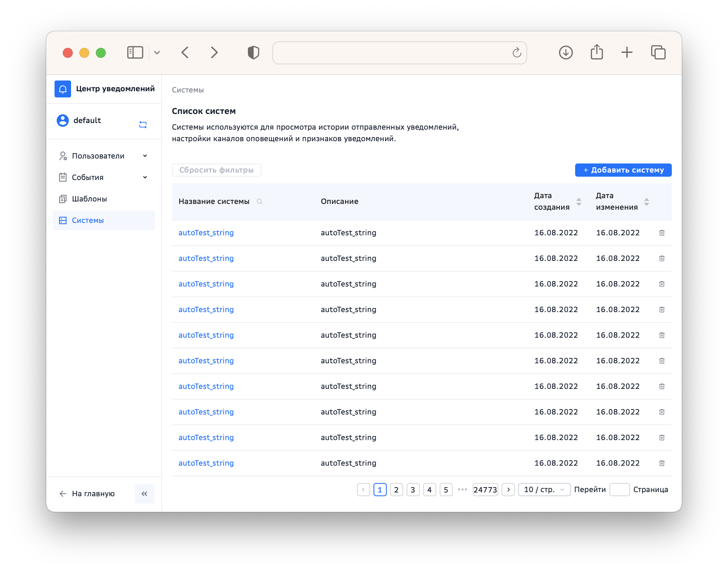
Task: Click the browser address bar
Action: pos(400,52)
